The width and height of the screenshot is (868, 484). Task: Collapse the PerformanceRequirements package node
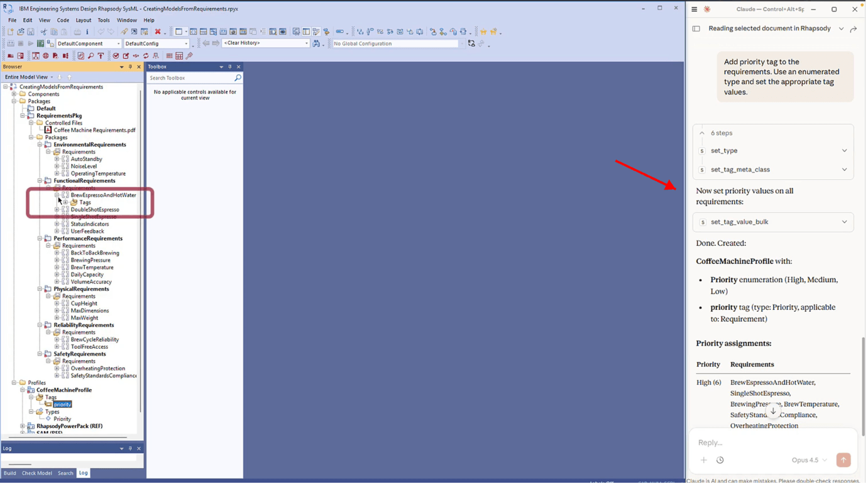click(40, 239)
